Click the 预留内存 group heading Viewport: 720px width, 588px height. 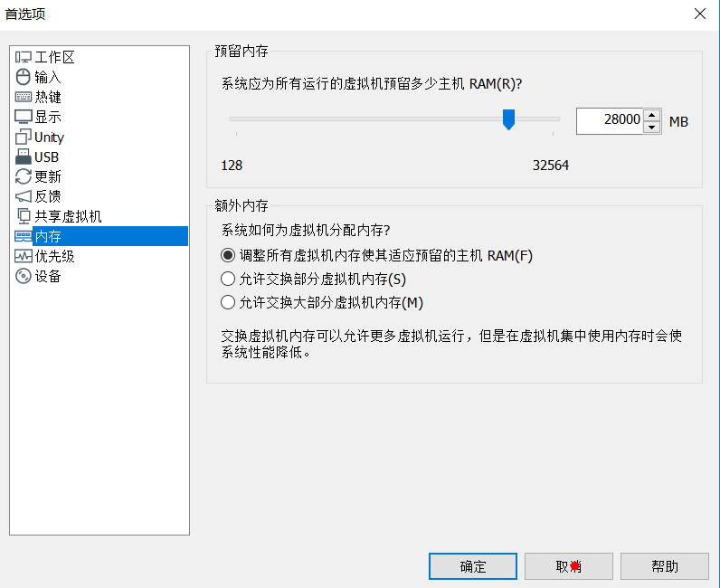[x=242, y=51]
